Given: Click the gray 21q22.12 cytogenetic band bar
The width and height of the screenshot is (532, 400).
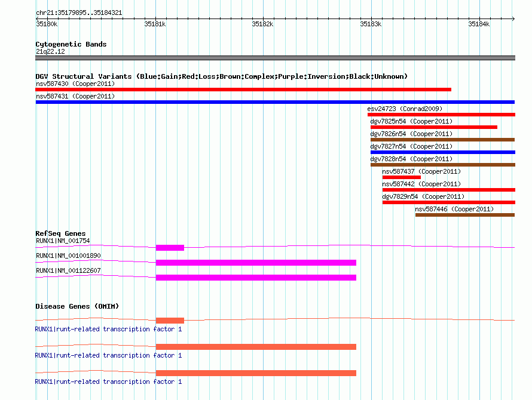Looking at the screenshot, I should pos(275,58).
